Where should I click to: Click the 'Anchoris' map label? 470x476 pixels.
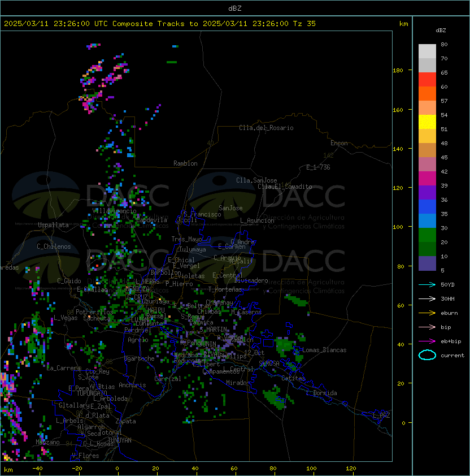[132, 385]
